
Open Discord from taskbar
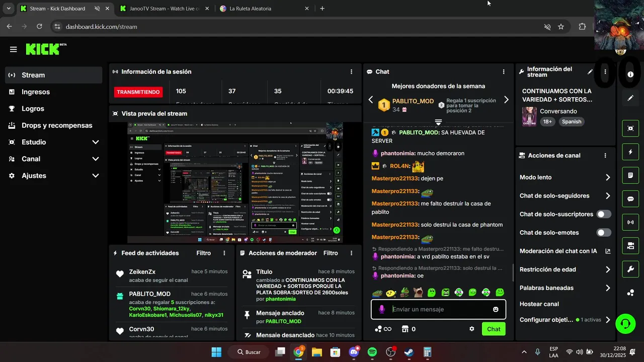pos(354,352)
